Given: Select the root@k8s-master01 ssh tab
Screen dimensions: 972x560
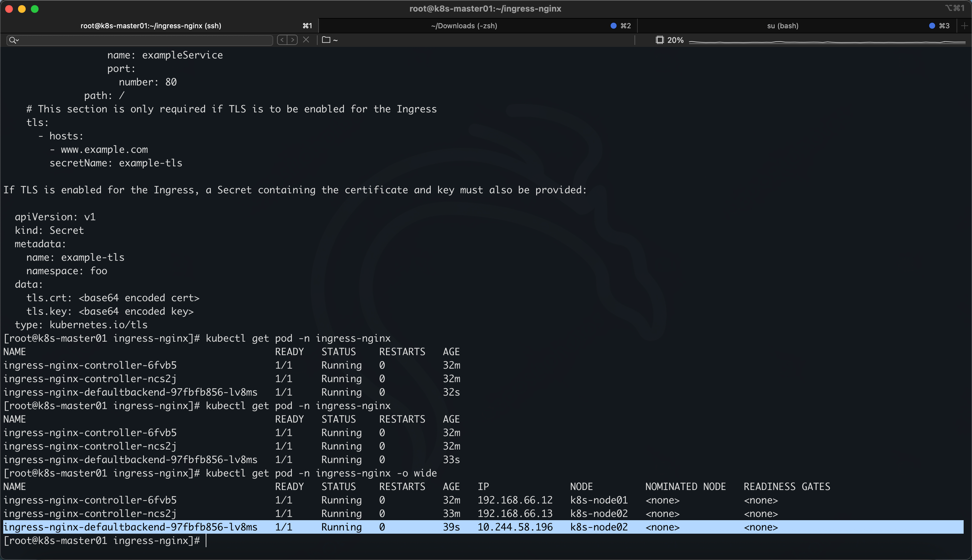Looking at the screenshot, I should click(150, 26).
